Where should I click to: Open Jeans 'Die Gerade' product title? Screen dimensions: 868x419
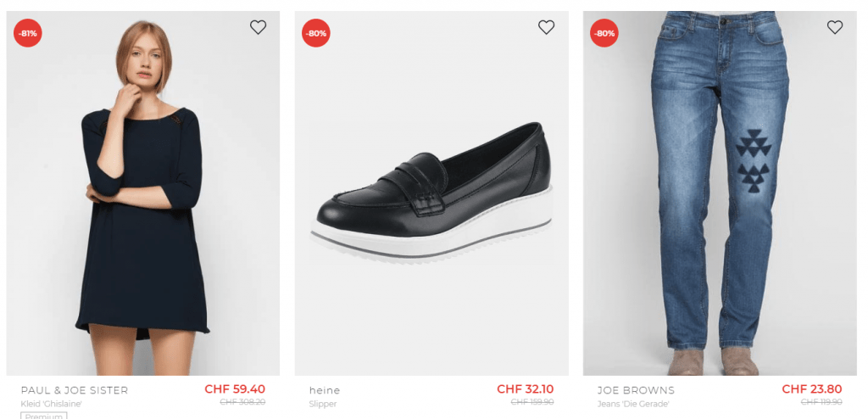click(635, 404)
